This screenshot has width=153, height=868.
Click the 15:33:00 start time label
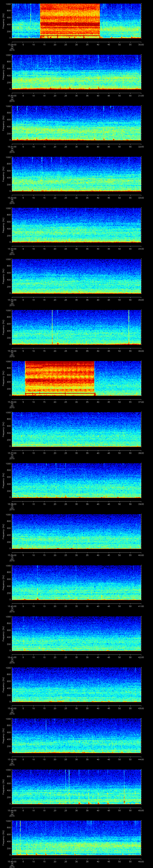[x=12, y=249]
